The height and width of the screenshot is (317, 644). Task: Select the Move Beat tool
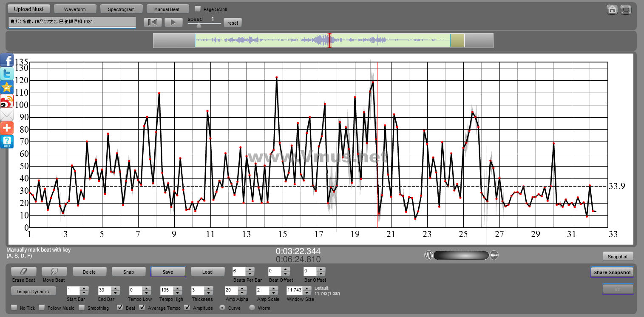pos(54,272)
